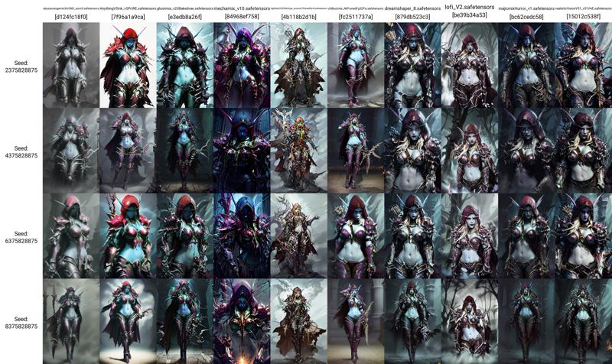Select hash label [fc2511737a]
The height and width of the screenshot is (364, 612).
356,17
